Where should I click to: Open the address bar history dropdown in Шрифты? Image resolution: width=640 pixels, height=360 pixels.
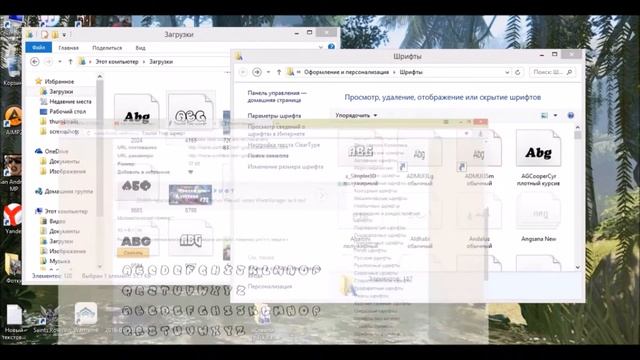coord(507,72)
